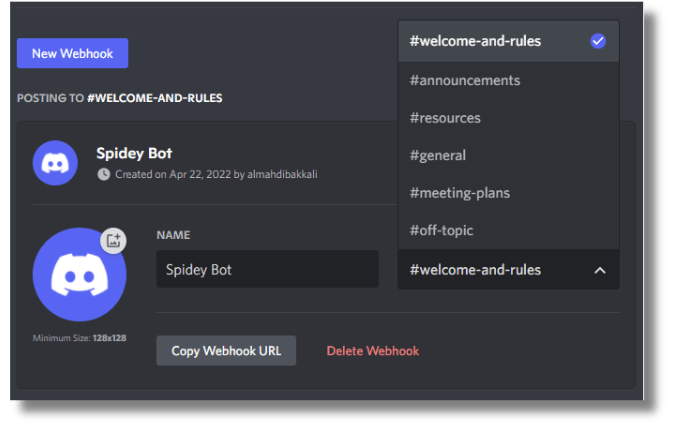Select the highlighted #welcome-and-rules option in the open list
This screenshot has width=676, height=425.
click(x=475, y=41)
